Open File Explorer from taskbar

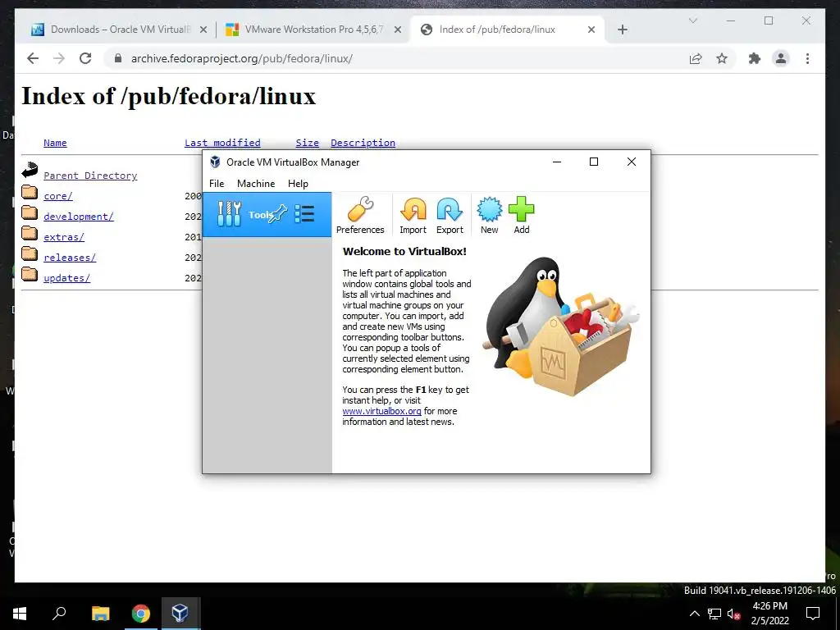[101, 614]
